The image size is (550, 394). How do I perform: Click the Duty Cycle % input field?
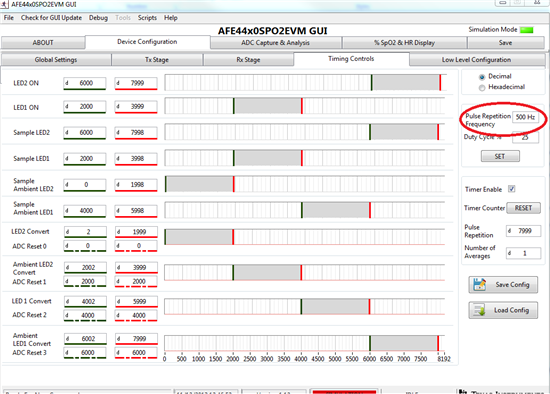tap(525, 137)
